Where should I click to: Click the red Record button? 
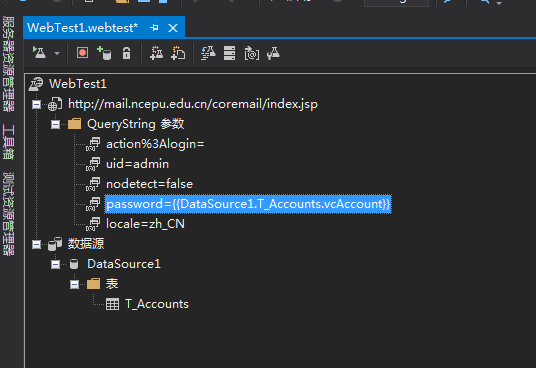(x=82, y=53)
